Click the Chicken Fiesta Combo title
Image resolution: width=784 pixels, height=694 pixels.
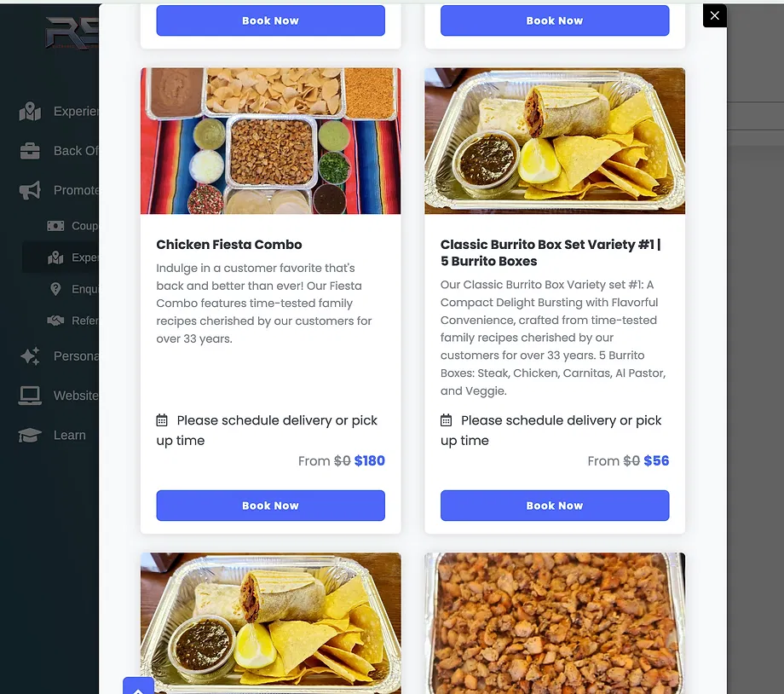229,244
